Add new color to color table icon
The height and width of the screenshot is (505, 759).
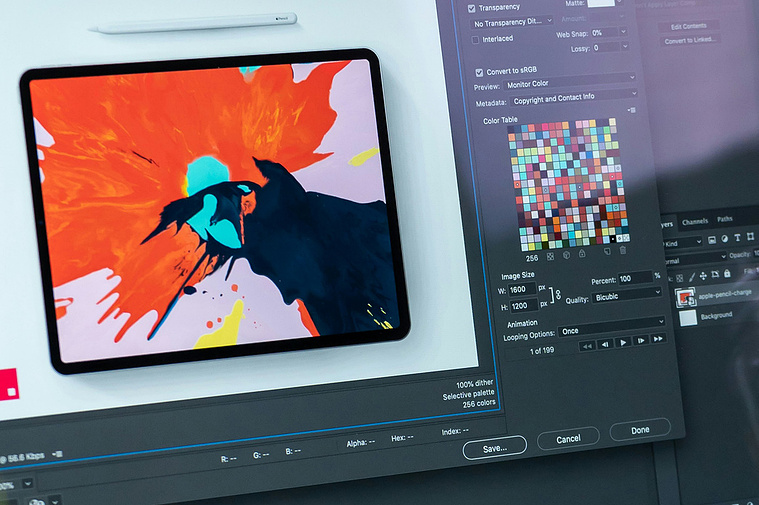[x=607, y=251]
